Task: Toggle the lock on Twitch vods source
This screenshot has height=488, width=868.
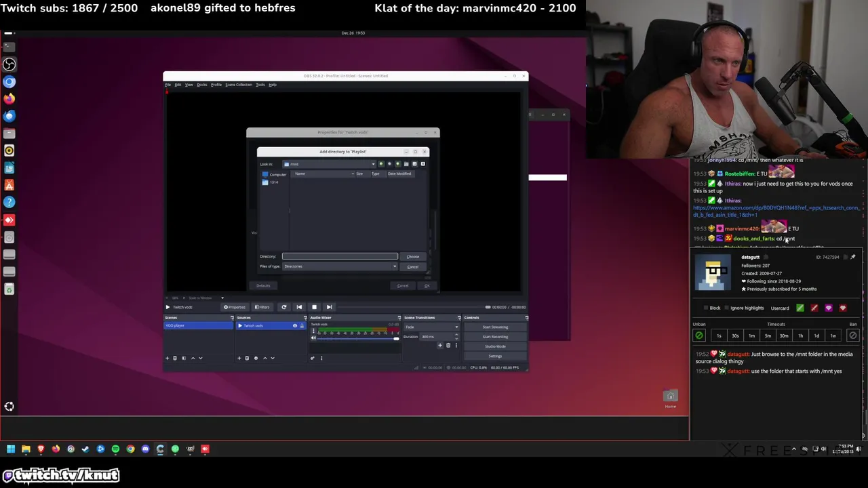Action: click(302, 326)
